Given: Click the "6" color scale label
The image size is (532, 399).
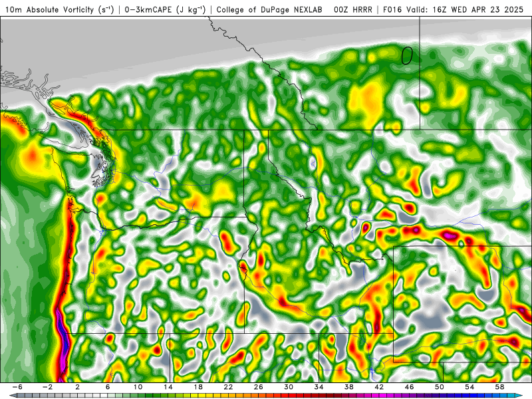Looking at the screenshot, I should pos(108,387).
